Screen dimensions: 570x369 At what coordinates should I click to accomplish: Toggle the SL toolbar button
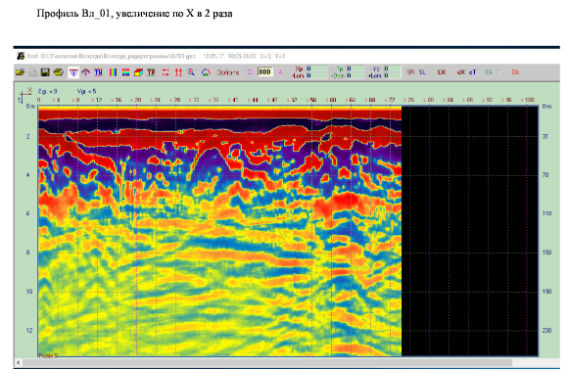[x=422, y=72]
